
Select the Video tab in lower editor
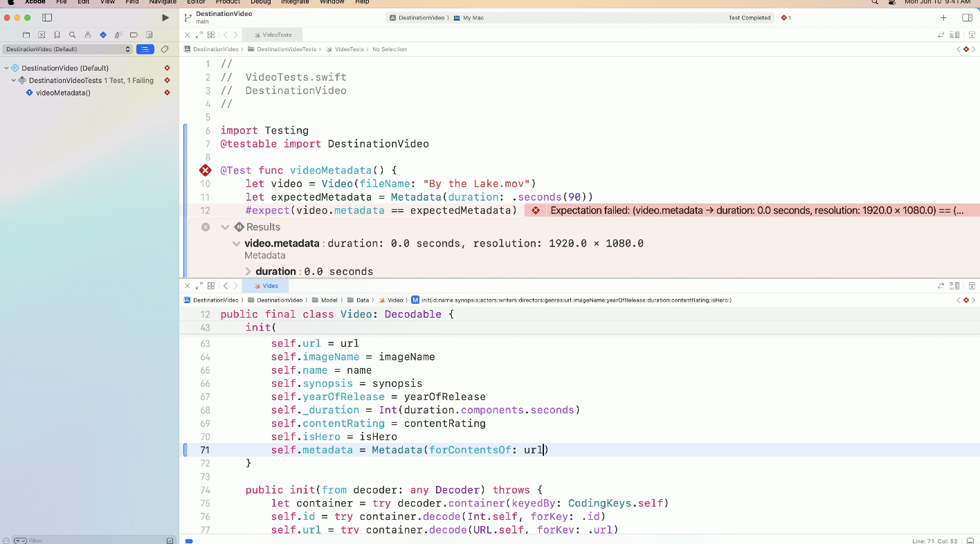[265, 286]
